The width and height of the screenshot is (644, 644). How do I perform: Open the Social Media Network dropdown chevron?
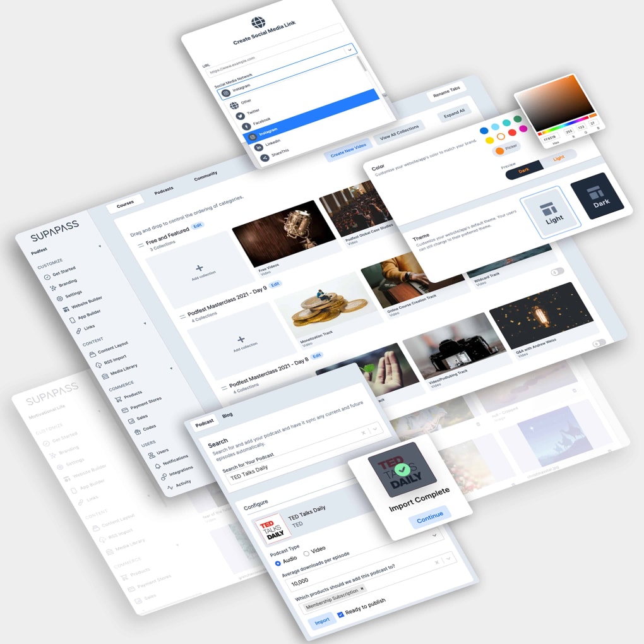click(x=350, y=50)
